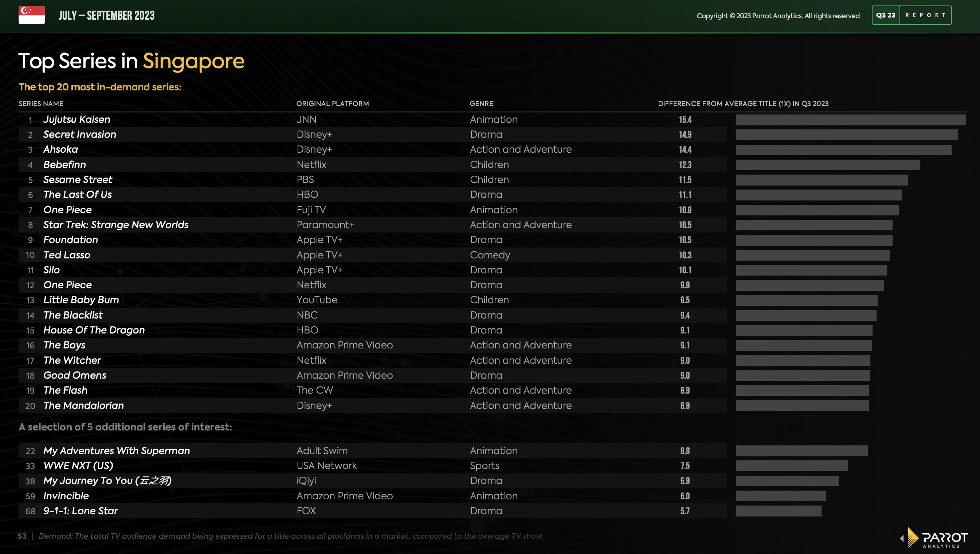The height and width of the screenshot is (554, 980).
Task: Click the JNN platform cell
Action: pos(306,120)
